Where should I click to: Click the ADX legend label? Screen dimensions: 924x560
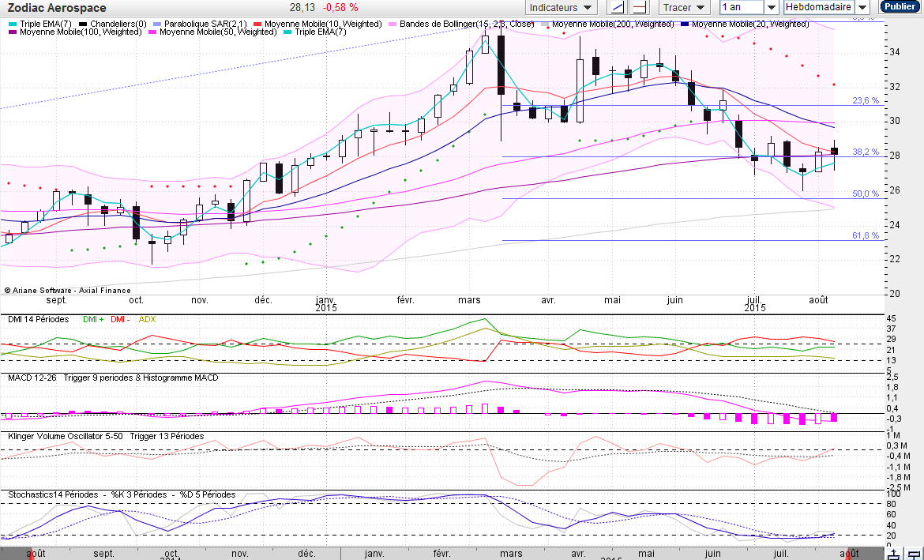pyautogui.click(x=147, y=320)
